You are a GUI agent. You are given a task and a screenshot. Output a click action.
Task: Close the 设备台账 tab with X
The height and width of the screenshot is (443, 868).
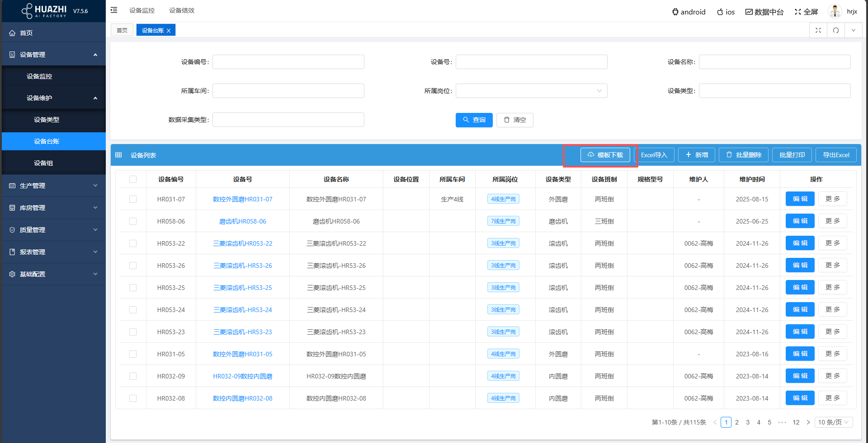pyautogui.click(x=169, y=31)
